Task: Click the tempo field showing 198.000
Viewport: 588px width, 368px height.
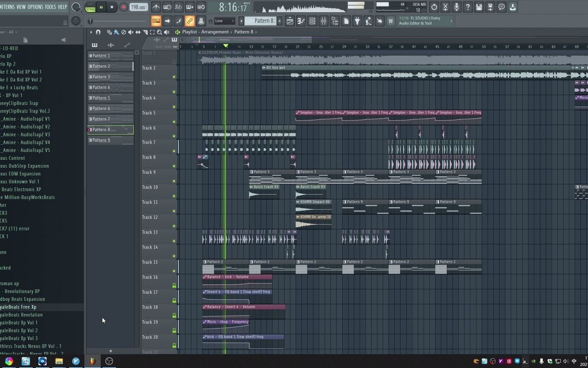Action: [x=138, y=7]
